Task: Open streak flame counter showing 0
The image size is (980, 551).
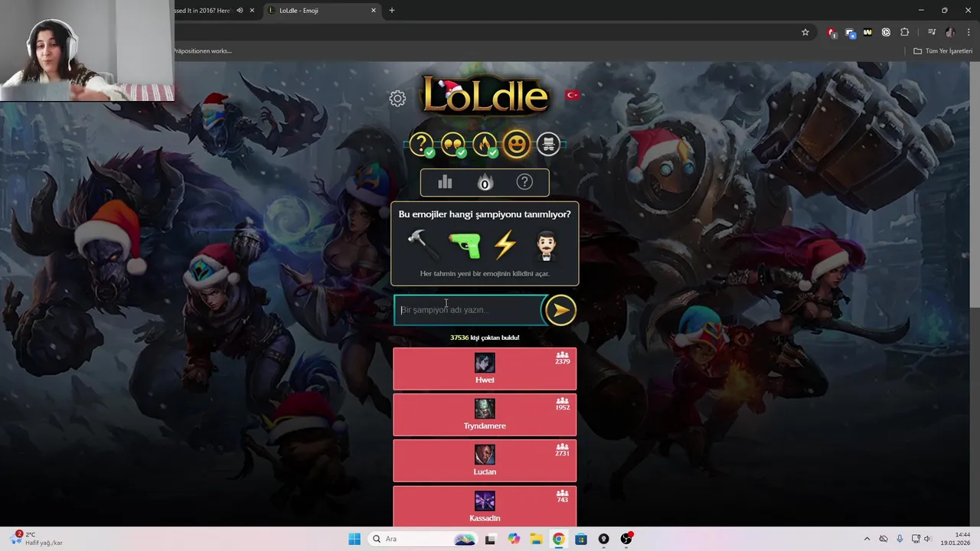Action: [x=485, y=182]
